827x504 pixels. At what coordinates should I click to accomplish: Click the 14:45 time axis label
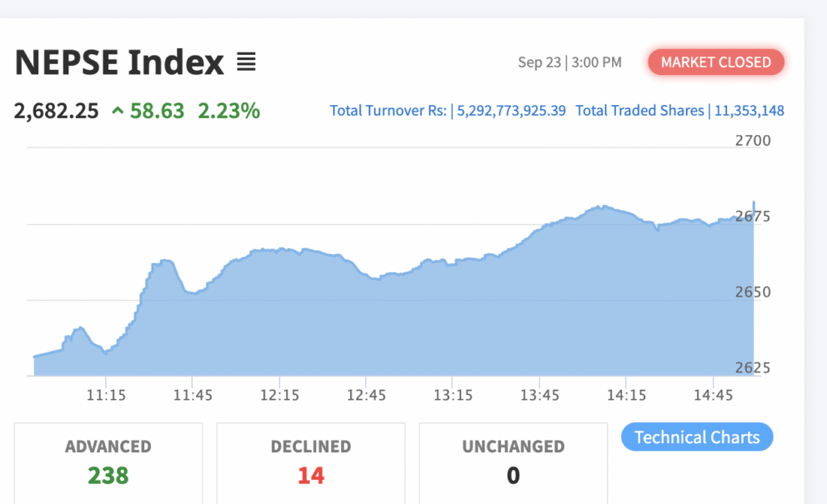[713, 395]
